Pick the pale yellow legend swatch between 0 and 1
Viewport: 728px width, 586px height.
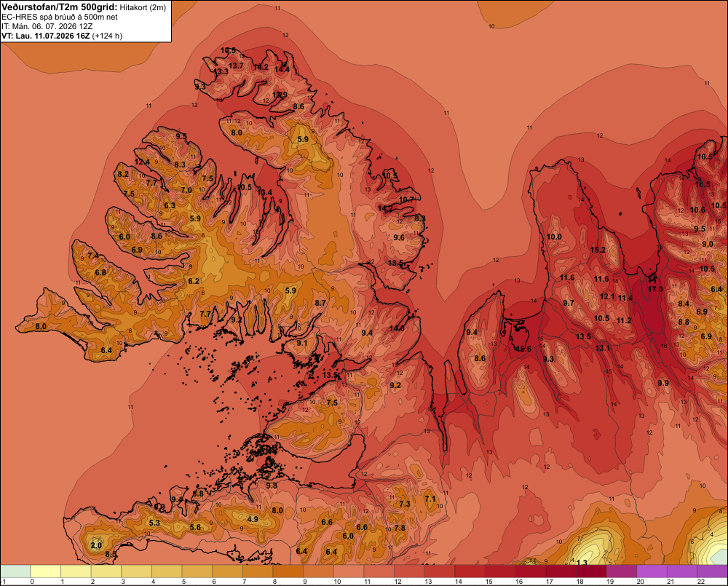click(45, 571)
